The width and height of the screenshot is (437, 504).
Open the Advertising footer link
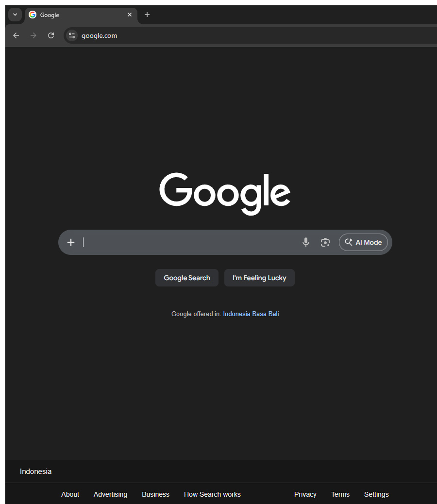(x=110, y=494)
